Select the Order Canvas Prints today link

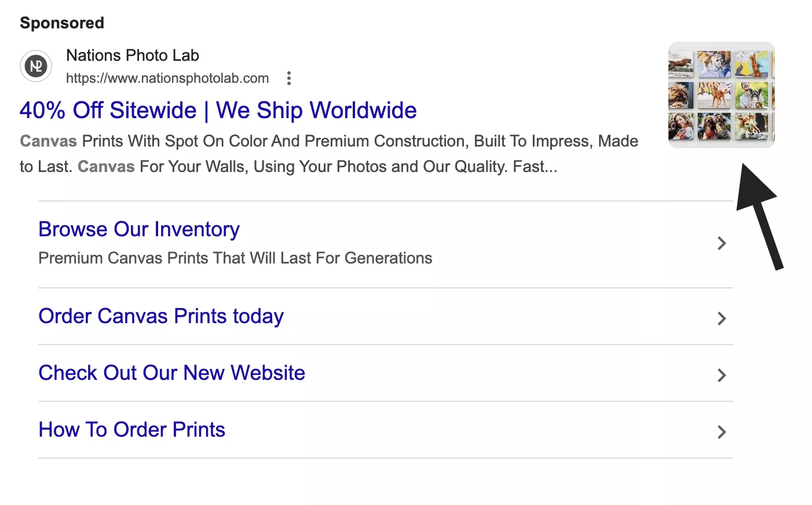pyautogui.click(x=161, y=316)
